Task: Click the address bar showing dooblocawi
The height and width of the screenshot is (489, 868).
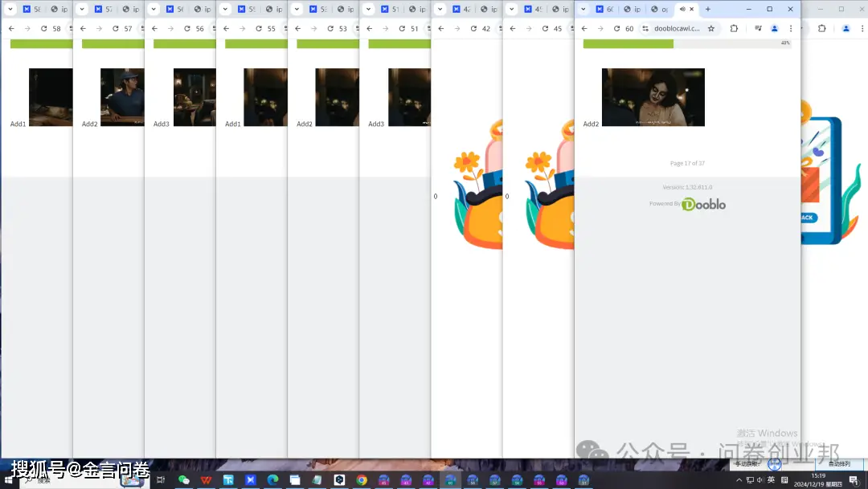Action: [x=677, y=28]
